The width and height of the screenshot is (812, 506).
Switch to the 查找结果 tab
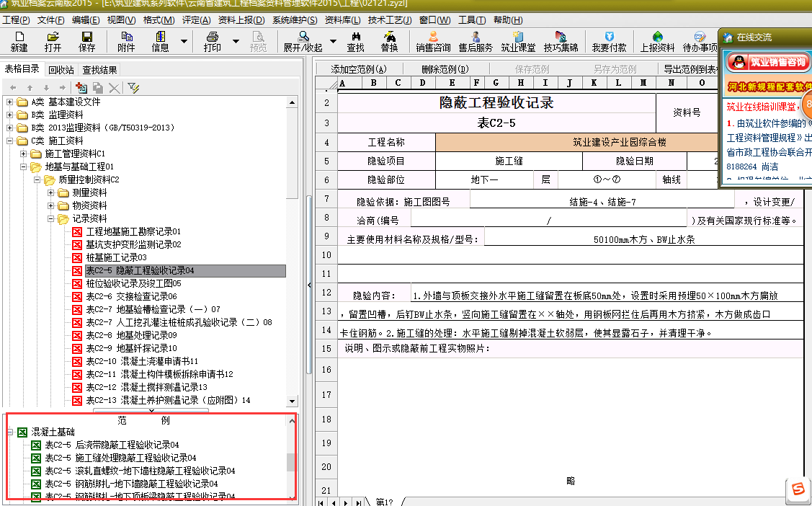[x=99, y=70]
